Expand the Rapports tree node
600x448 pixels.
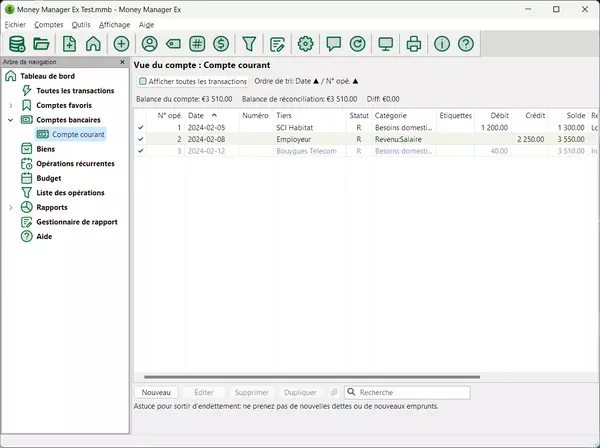point(11,207)
